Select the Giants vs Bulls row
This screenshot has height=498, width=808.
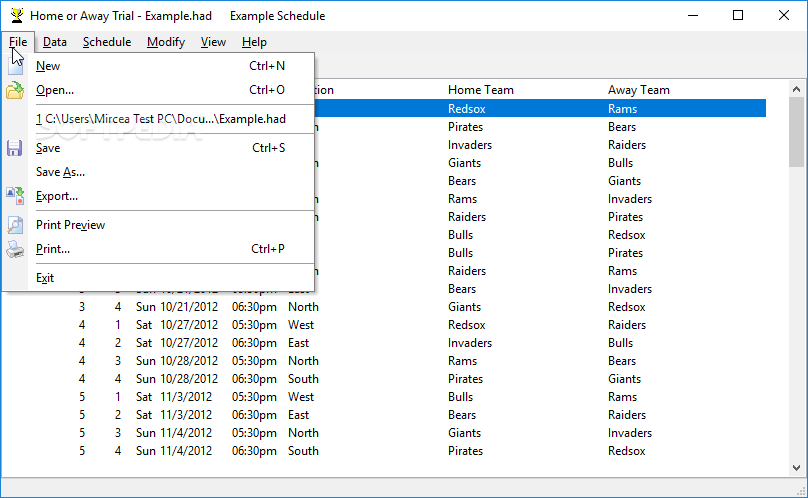tap(540, 163)
